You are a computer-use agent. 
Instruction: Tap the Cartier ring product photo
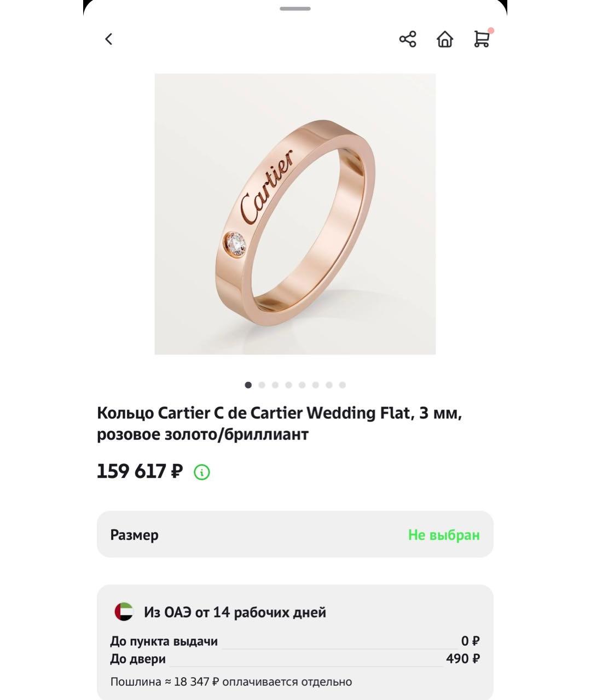click(x=296, y=215)
